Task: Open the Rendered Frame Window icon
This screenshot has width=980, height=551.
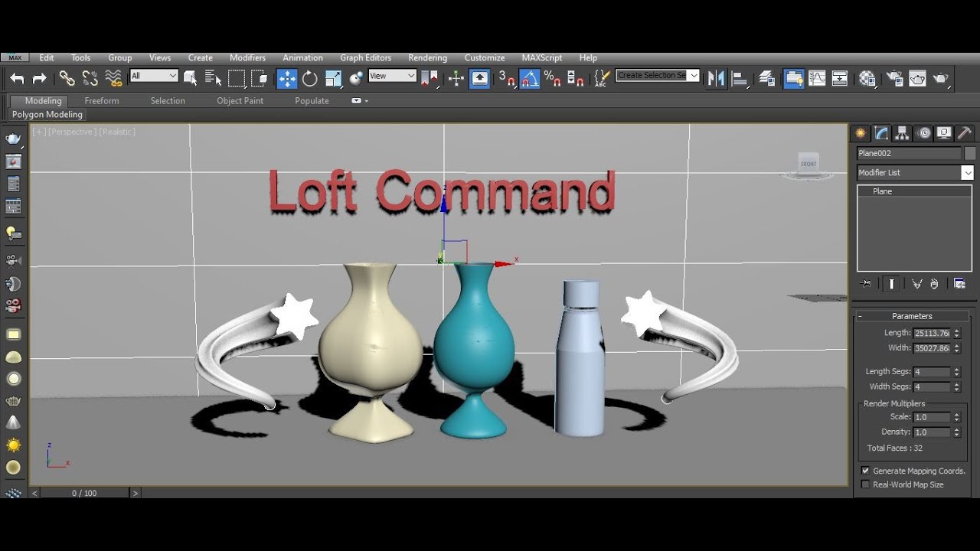Action: point(917,78)
